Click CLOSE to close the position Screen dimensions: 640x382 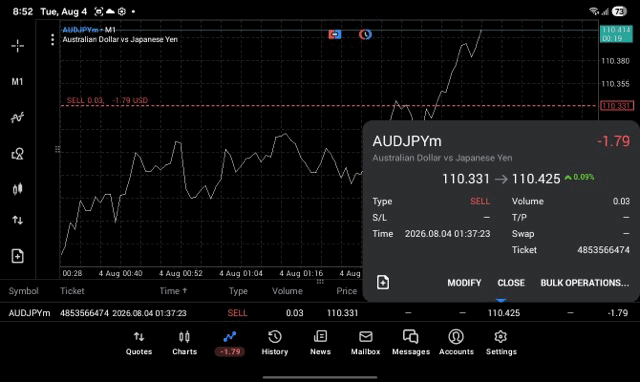click(511, 283)
